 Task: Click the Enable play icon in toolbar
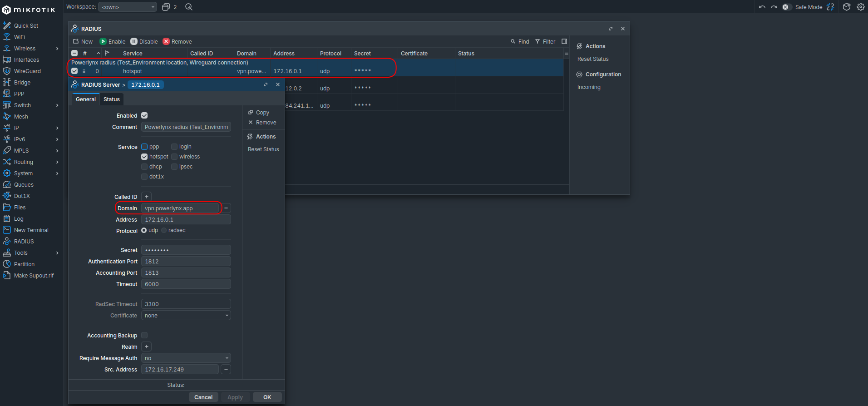(103, 41)
